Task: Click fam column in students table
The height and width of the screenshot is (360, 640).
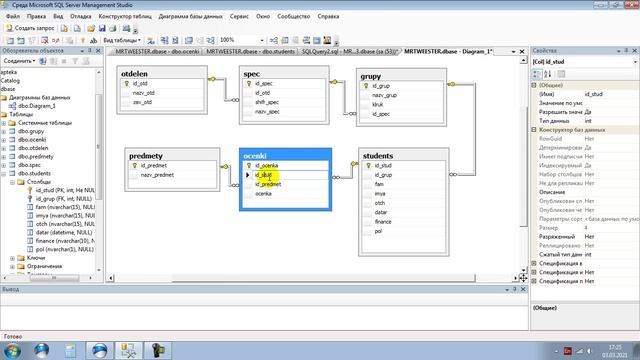Action: [379, 184]
